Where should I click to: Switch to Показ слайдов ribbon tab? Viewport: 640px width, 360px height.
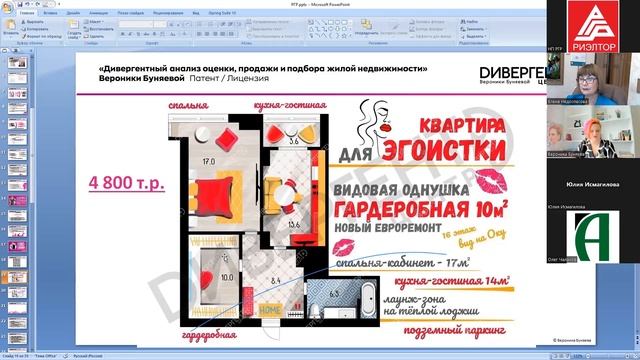tap(131, 13)
